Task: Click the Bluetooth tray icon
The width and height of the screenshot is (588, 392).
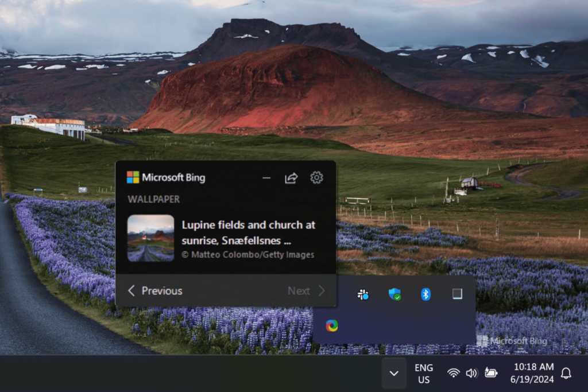Action: pyautogui.click(x=425, y=294)
